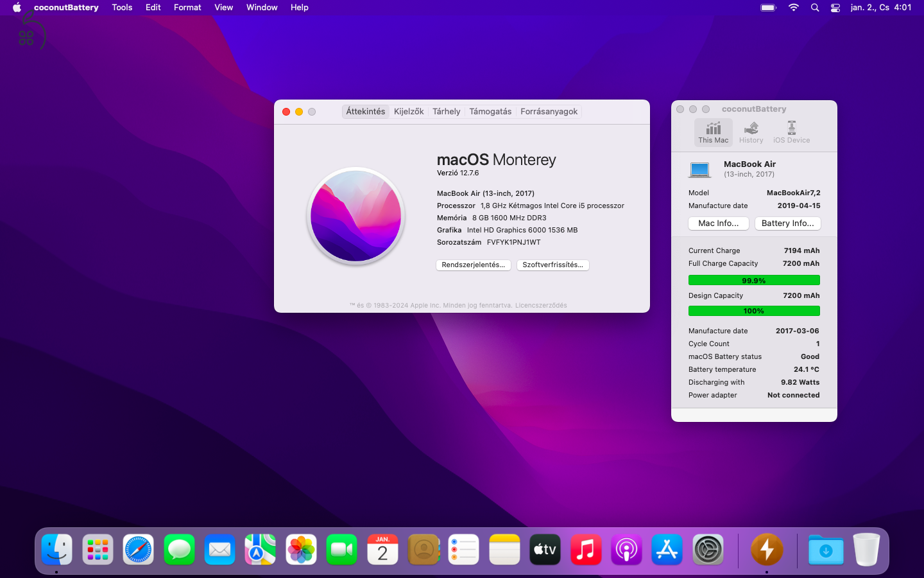Open the Format menu
The height and width of the screenshot is (578, 924).
[x=187, y=8]
